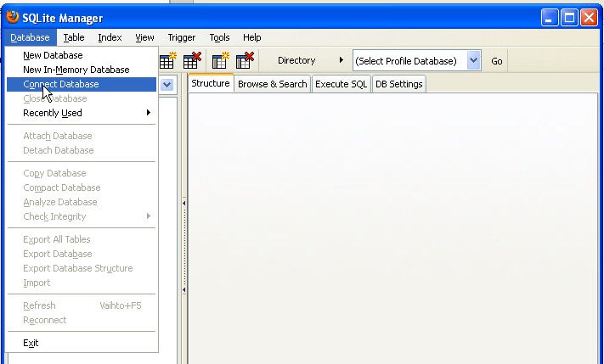
Task: Choose New Database from the menu
Action: point(82,55)
